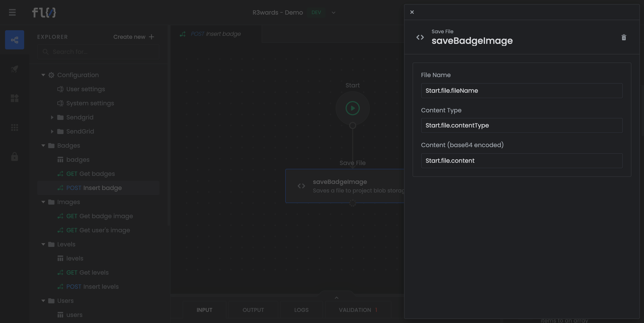Switch to the VALIDATION tab
This screenshot has width=644, height=323.
pos(358,310)
